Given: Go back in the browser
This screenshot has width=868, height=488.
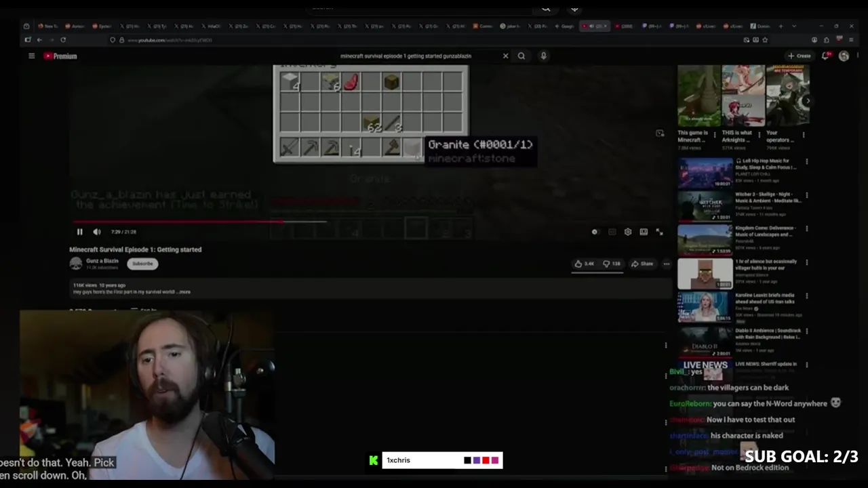Looking at the screenshot, I should point(39,40).
